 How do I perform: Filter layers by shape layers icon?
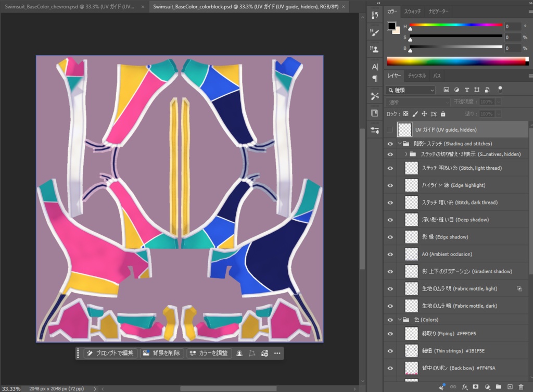[x=477, y=90]
